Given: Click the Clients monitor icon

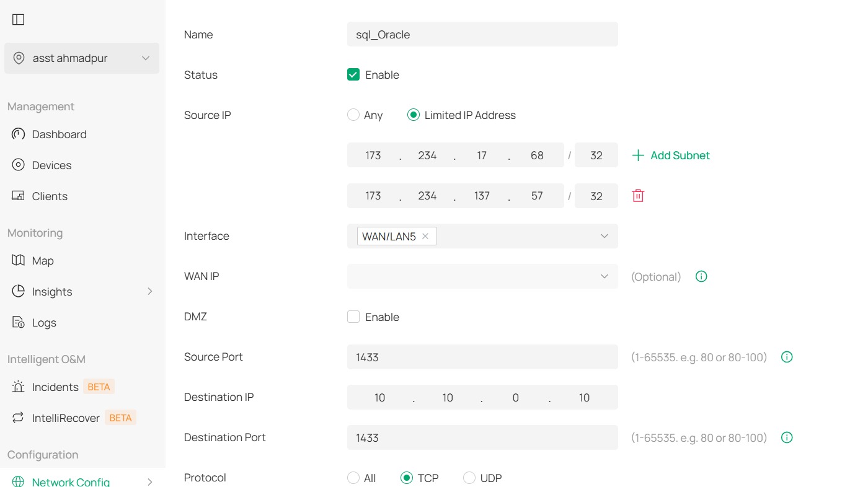Looking at the screenshot, I should (19, 196).
